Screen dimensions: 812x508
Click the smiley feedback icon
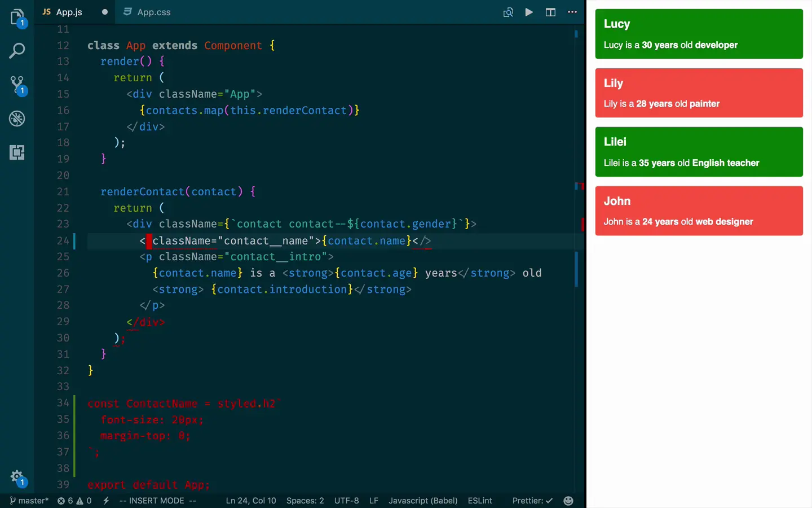coord(568,501)
